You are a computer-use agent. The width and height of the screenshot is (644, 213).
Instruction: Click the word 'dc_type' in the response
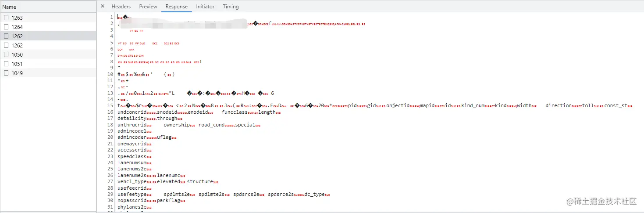click(314, 194)
